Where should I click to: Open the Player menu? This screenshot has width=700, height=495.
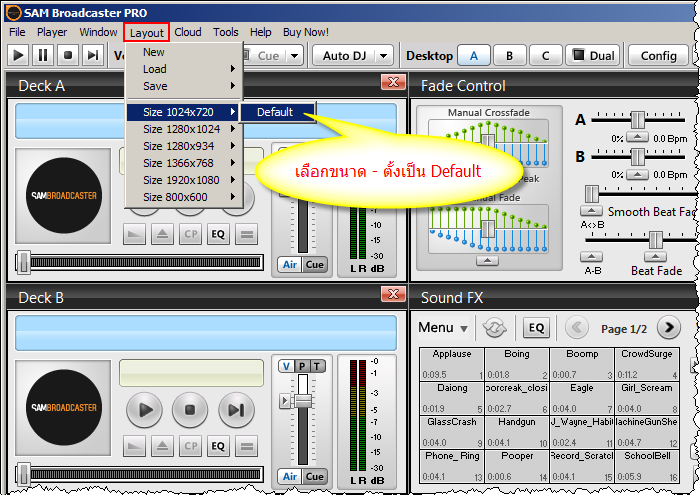[x=52, y=32]
